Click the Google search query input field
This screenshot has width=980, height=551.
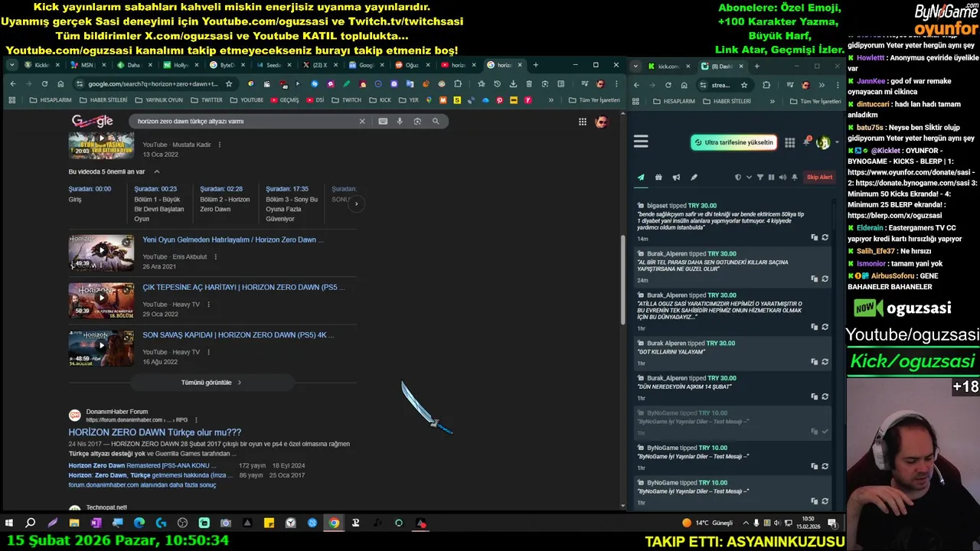point(245,121)
